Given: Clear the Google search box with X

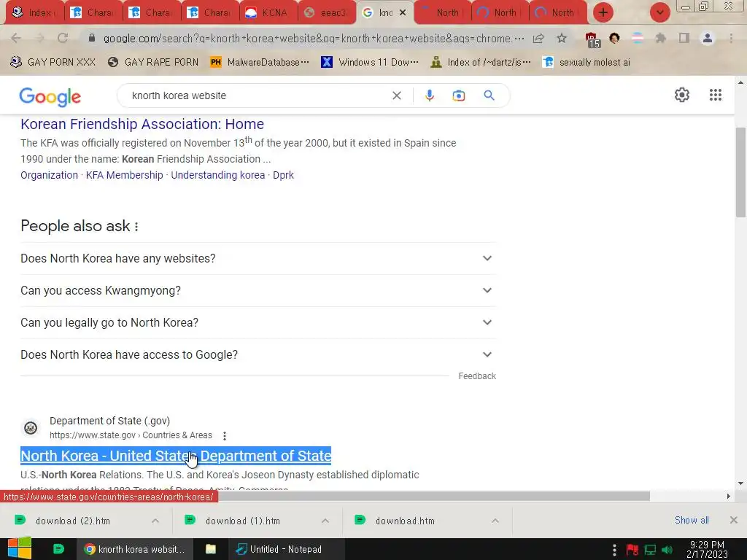Looking at the screenshot, I should click(396, 96).
